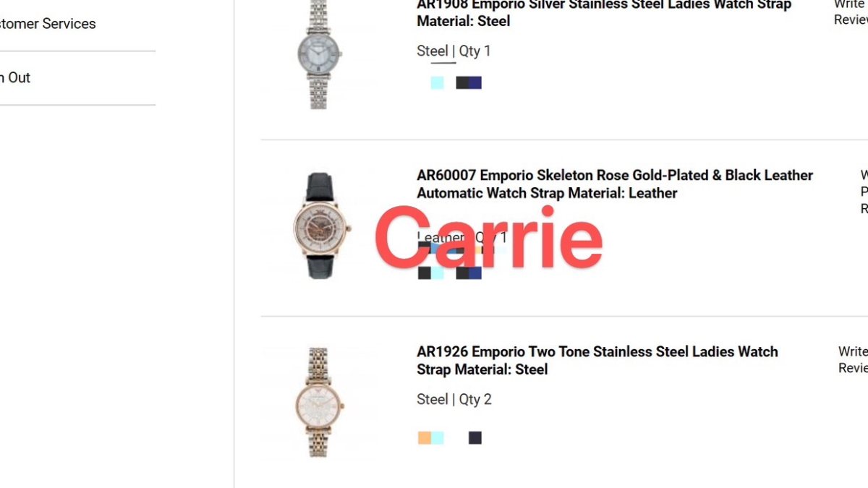Pick the light cyan swatch under AR1908
This screenshot has width=868, height=488.
click(x=437, y=82)
